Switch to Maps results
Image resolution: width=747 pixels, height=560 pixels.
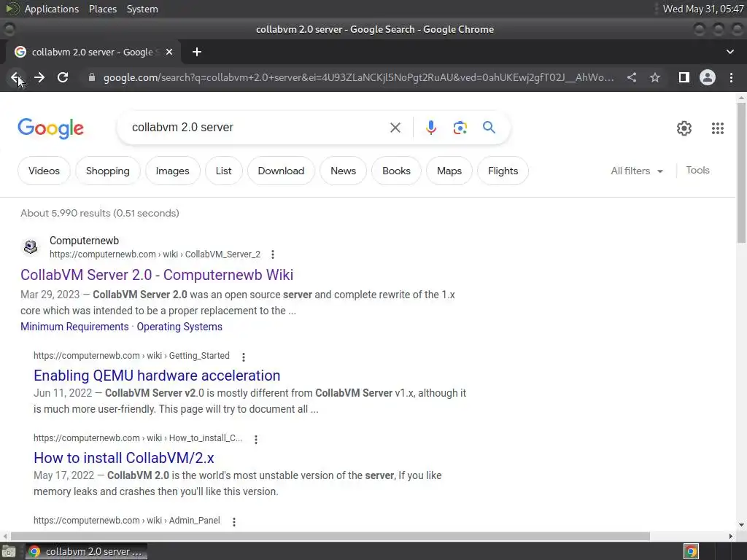click(449, 171)
